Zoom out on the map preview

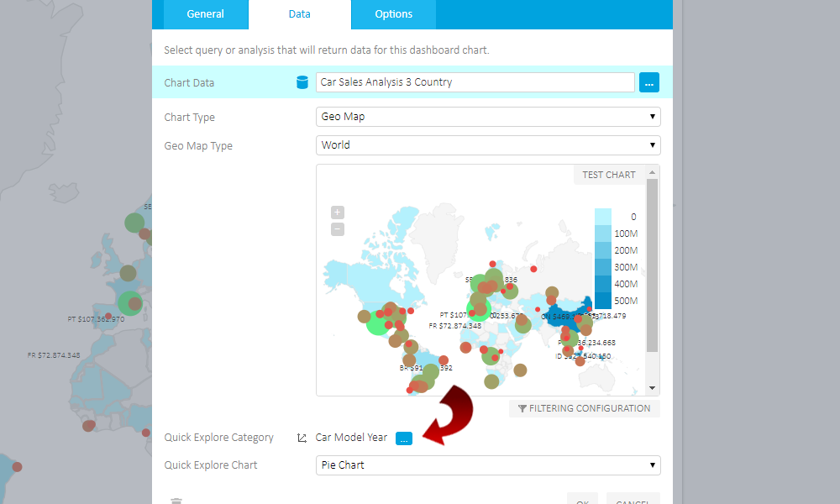tap(337, 228)
